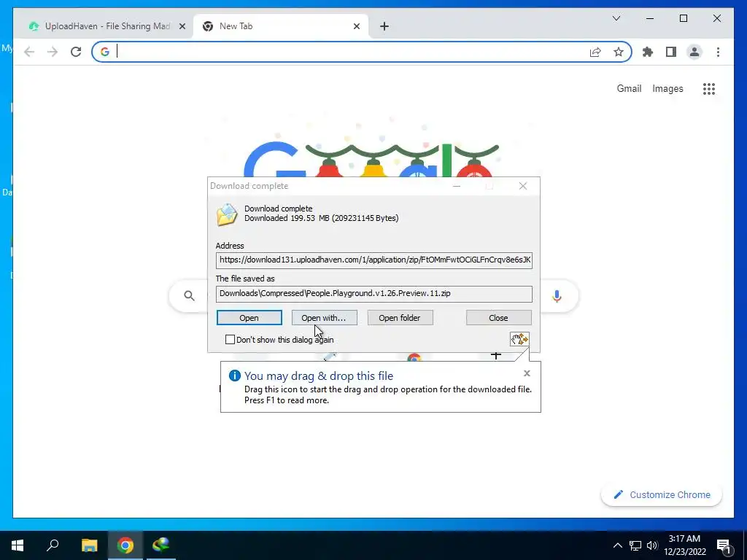
Task: Open the notification center icon
Action: 724,547
